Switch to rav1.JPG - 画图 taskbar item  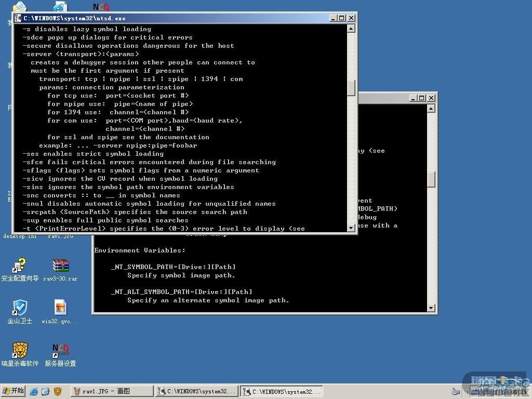pos(112,391)
